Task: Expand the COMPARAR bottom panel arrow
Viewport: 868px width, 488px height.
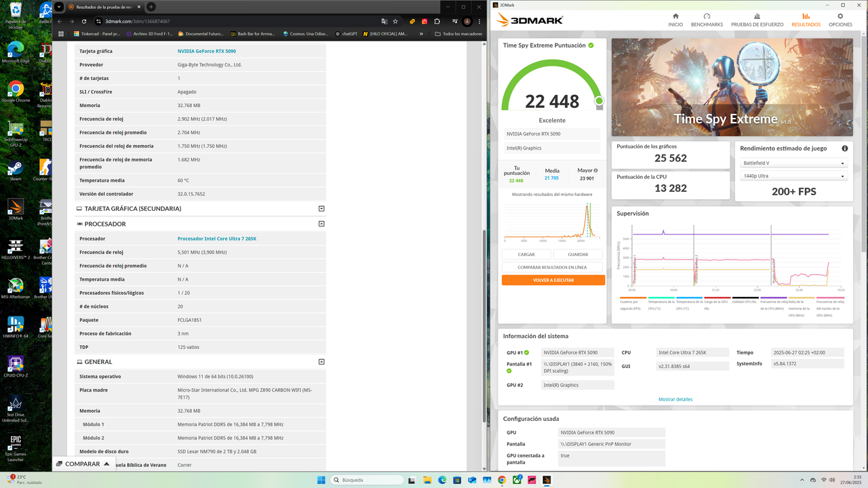Action: tap(106, 464)
